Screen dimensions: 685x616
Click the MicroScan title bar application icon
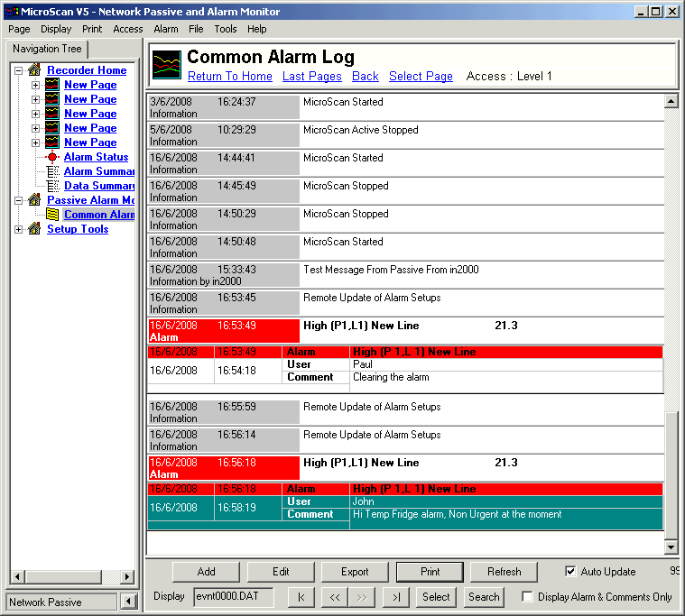[12, 12]
